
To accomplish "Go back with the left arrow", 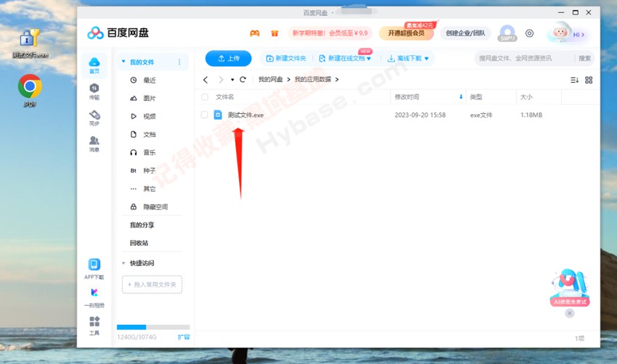I will [x=205, y=80].
